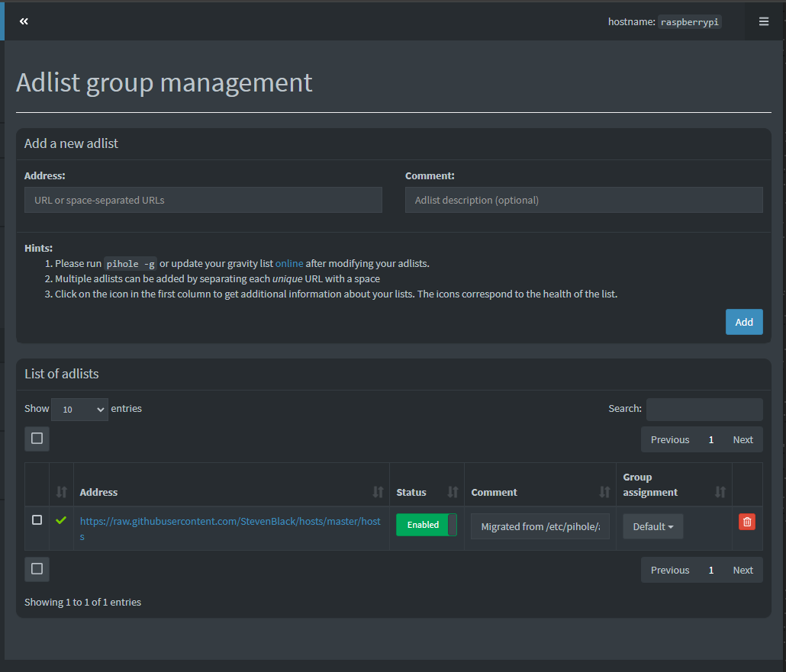Collapse sidebar with double chevron icon
The image size is (786, 672).
[24, 21]
